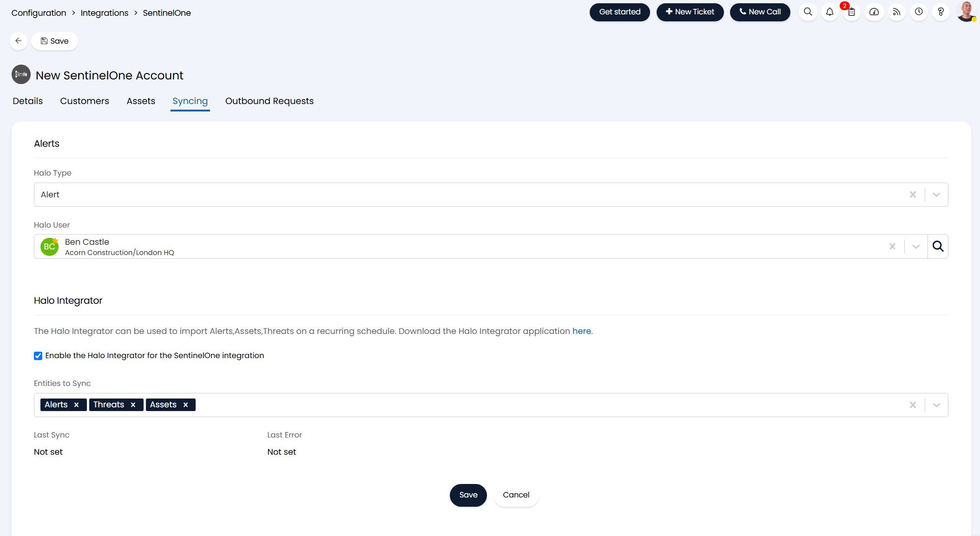980x536 pixels.
Task: Open the notifications bell
Action: 829,12
